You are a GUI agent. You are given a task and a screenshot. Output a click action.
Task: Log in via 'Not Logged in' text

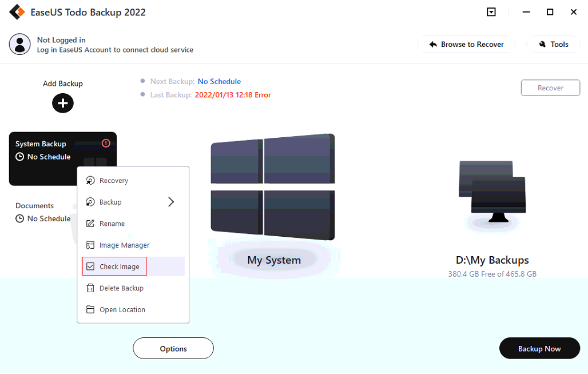click(61, 39)
